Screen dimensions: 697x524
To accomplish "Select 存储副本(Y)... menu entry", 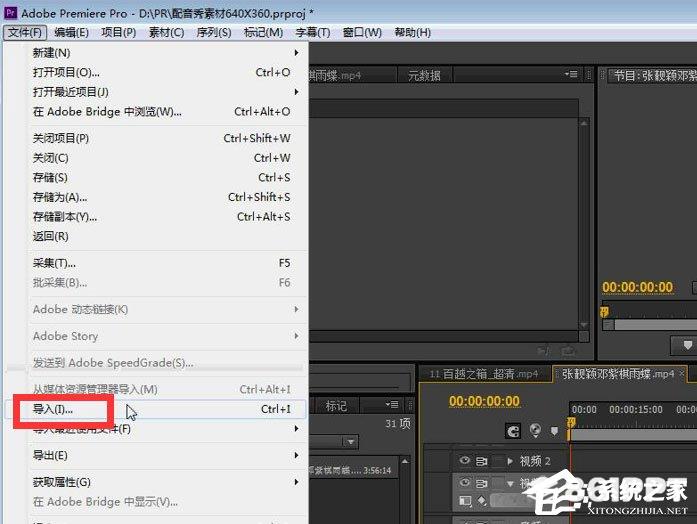I will 156,216.
